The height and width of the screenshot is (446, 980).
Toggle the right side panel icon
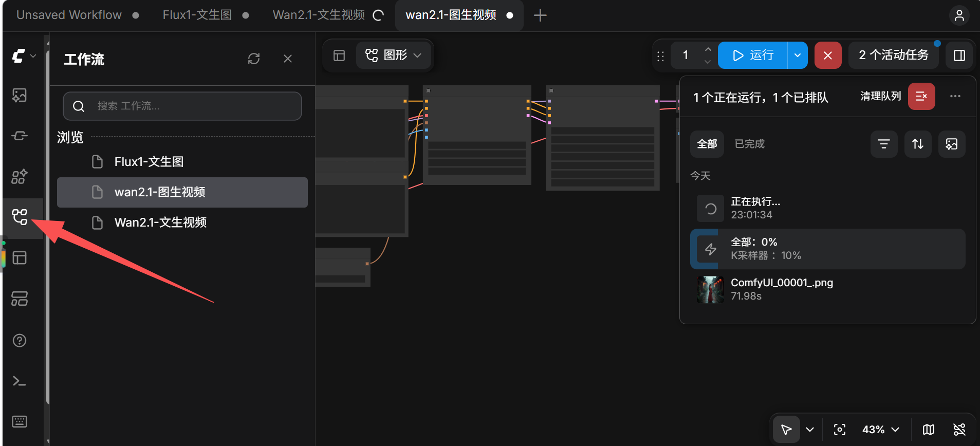pos(959,55)
